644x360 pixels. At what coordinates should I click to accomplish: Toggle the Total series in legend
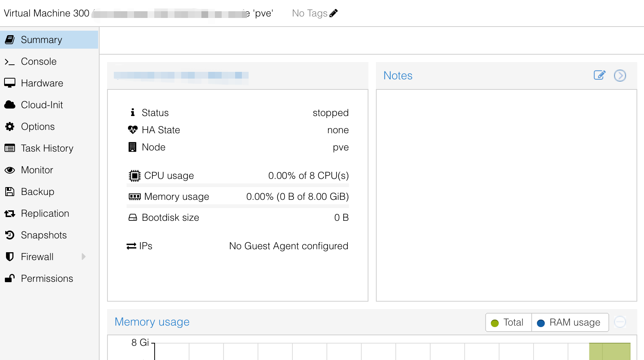(508, 323)
